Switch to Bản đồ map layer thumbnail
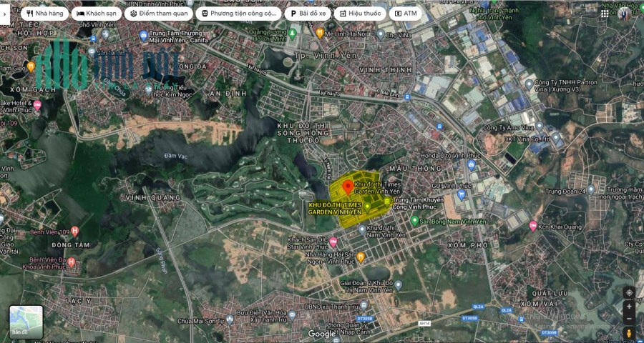This screenshot has height=343, width=644. click(26, 322)
